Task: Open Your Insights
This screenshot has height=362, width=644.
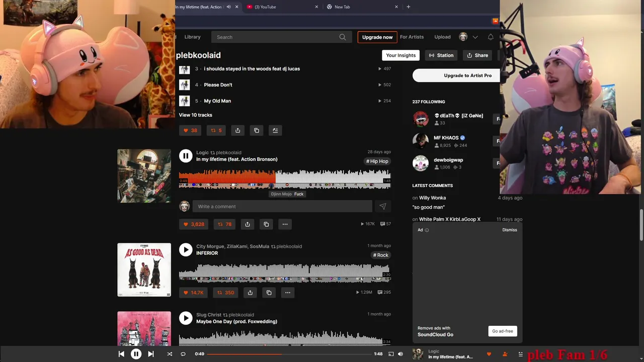Action: pos(400,55)
